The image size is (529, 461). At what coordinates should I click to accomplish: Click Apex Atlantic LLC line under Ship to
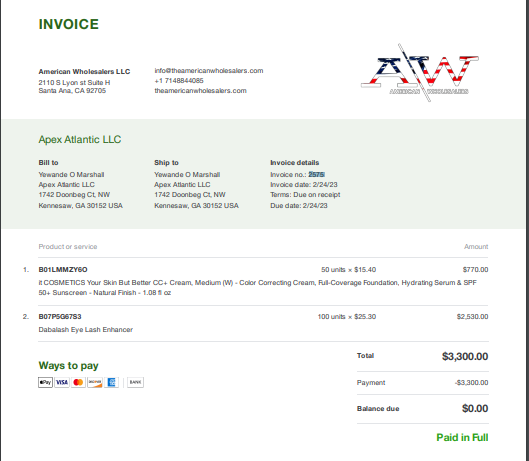click(182, 185)
